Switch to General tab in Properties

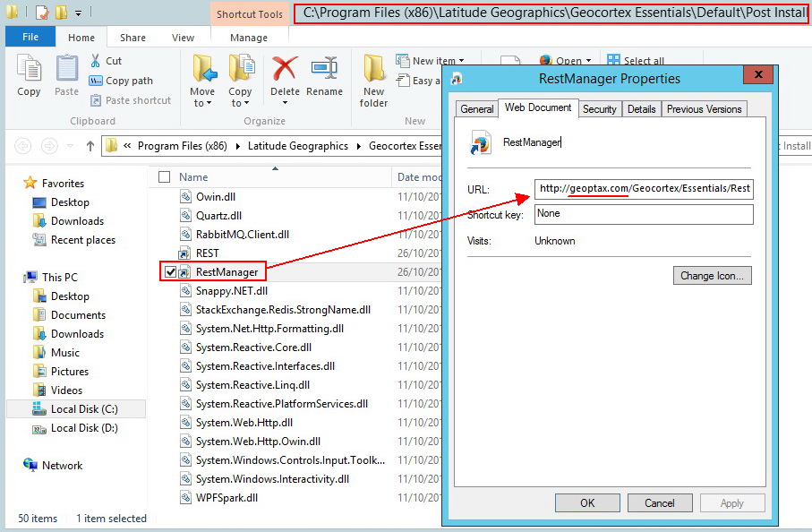tap(476, 109)
